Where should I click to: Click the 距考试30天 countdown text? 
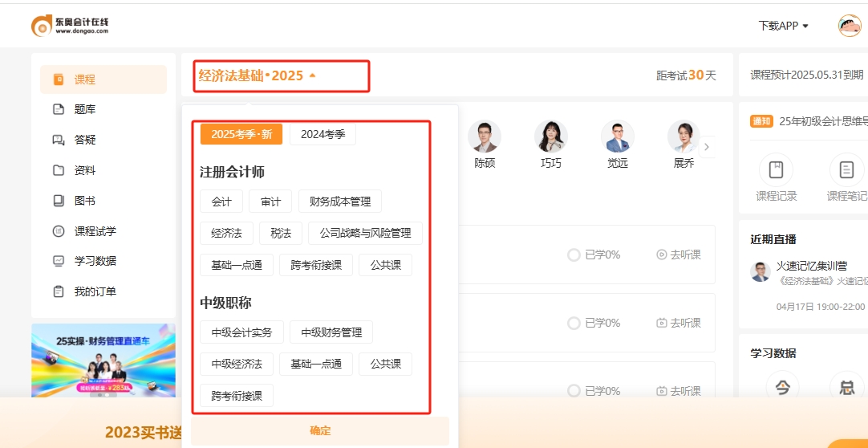[x=687, y=75]
